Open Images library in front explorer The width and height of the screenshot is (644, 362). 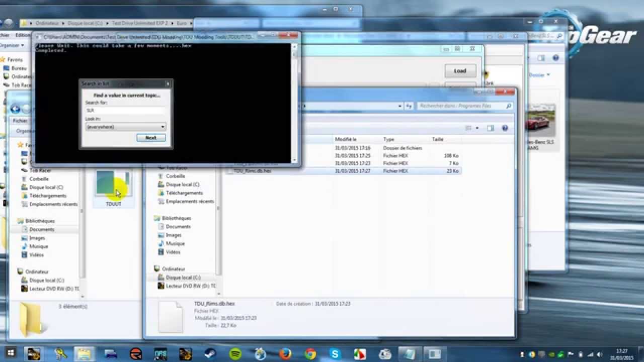[x=174, y=235]
